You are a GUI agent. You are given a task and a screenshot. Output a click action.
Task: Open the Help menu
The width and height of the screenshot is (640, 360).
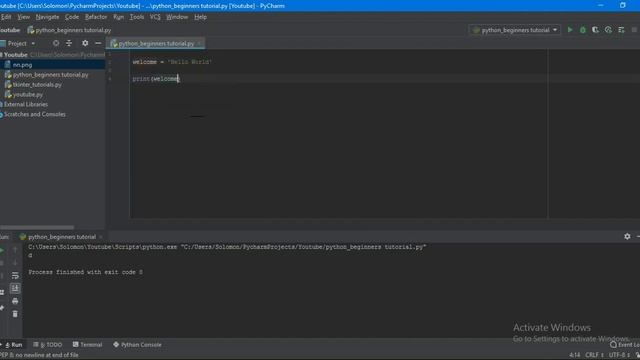click(200, 17)
